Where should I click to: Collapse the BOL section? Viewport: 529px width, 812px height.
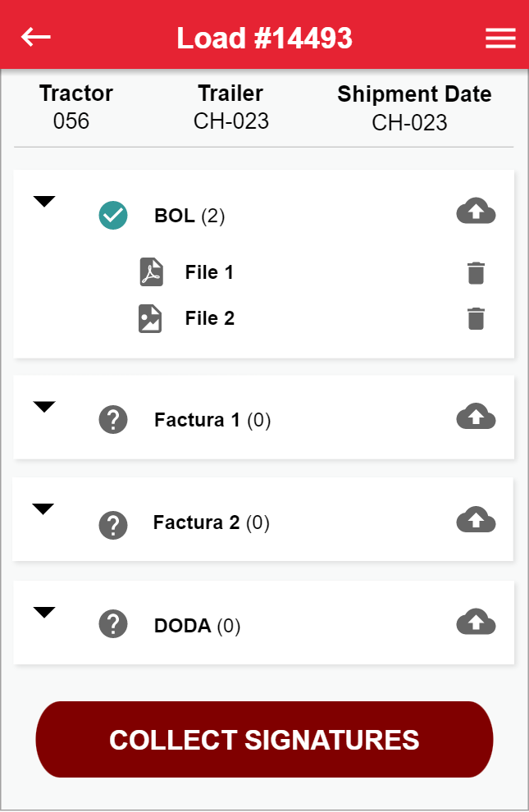point(44,202)
